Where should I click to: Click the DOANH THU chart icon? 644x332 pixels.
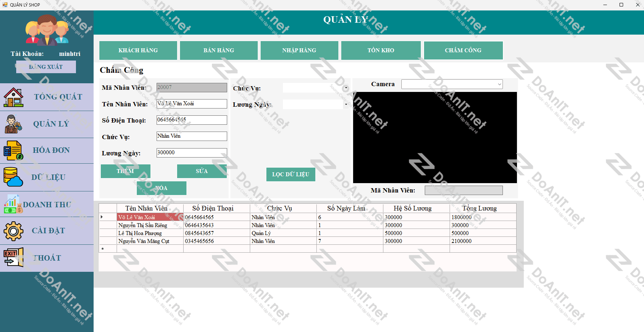[x=13, y=204]
